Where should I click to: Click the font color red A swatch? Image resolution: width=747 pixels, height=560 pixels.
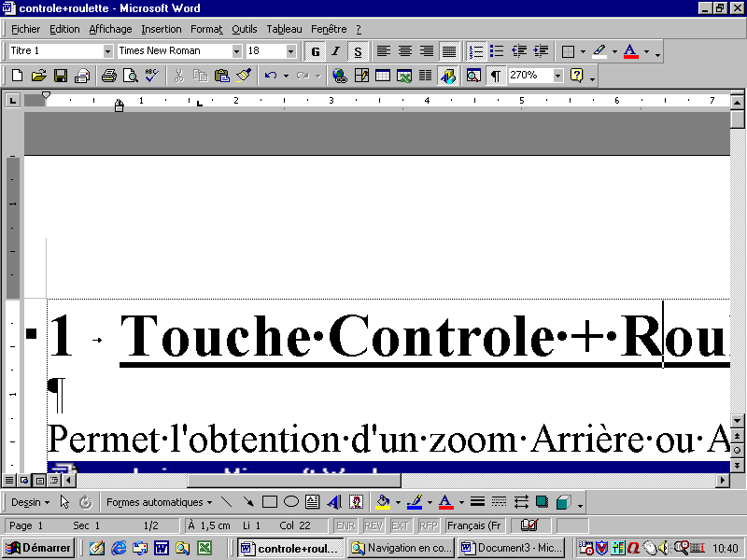coord(631,50)
